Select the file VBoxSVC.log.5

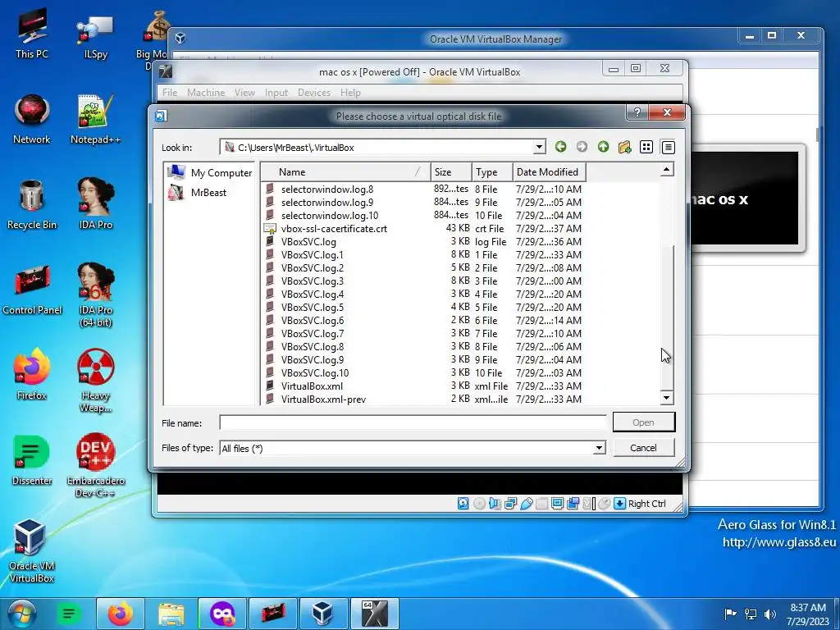click(313, 308)
